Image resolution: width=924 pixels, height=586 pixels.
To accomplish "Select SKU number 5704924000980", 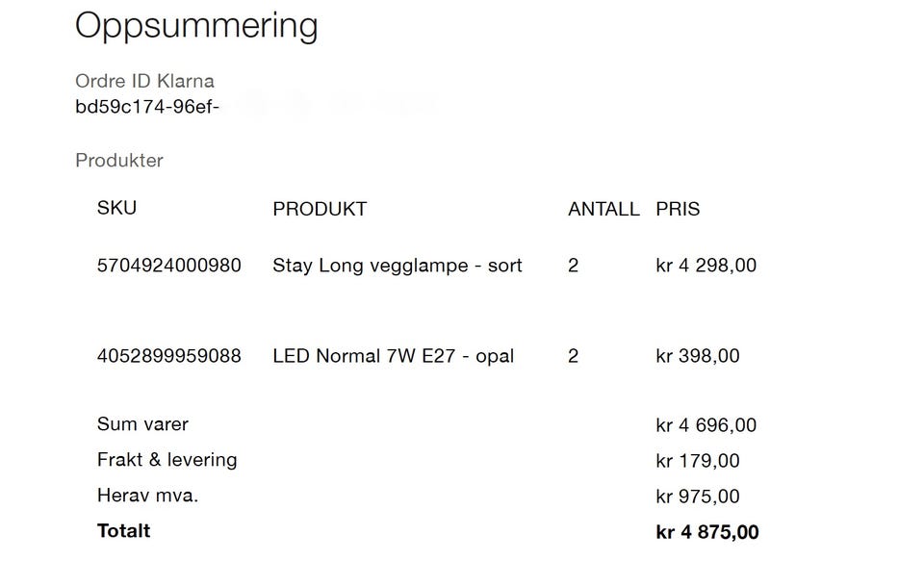I will 169,266.
